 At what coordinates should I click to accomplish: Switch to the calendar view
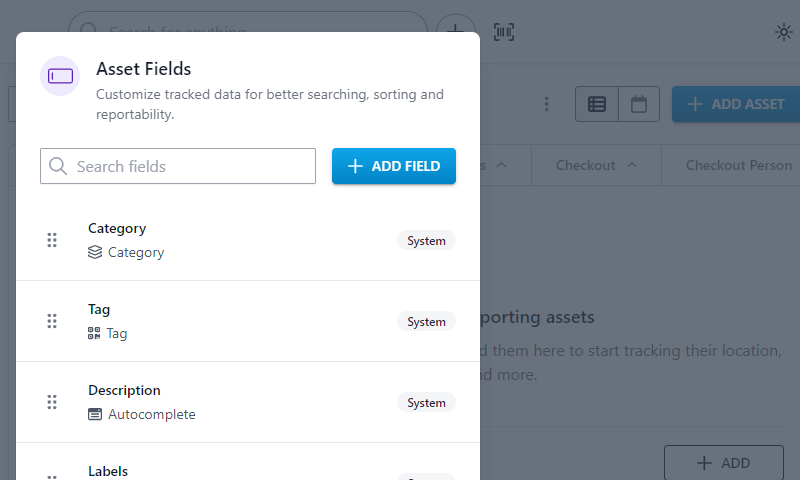click(x=639, y=104)
